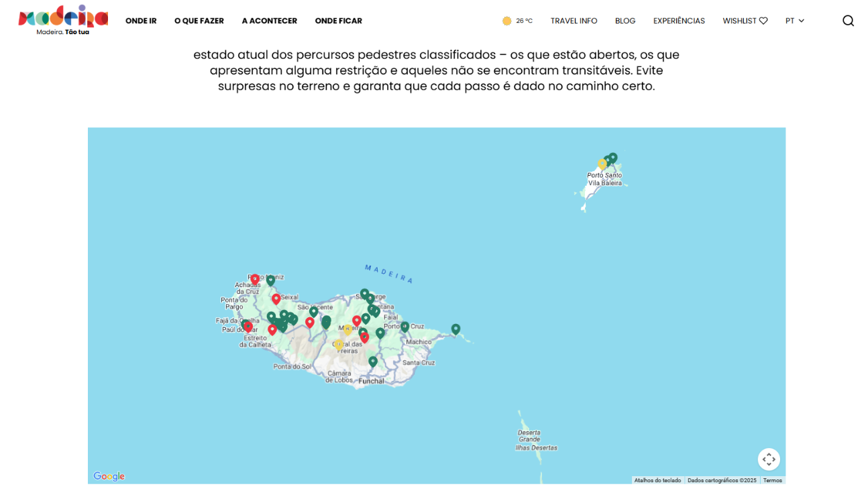Open the Onde Ficar menu
Viewport: 868px width, 503px height.
pos(338,21)
